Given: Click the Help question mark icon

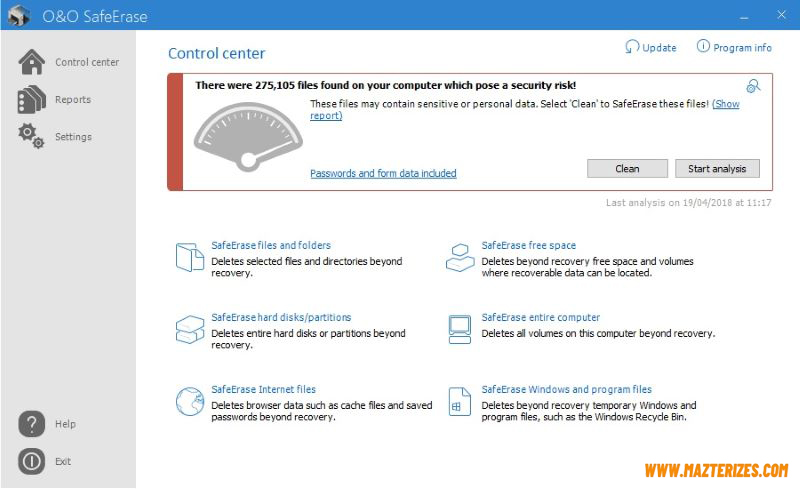Looking at the screenshot, I should point(32,424).
